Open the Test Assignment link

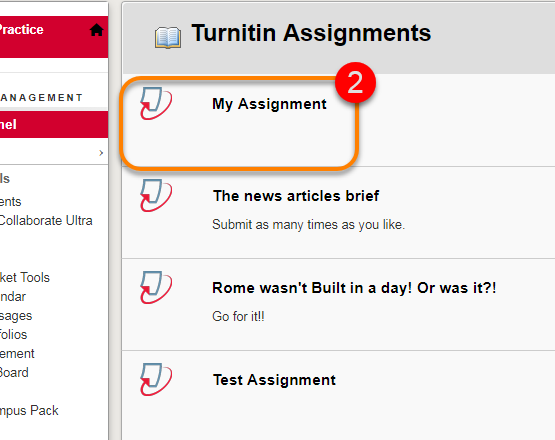tap(274, 380)
